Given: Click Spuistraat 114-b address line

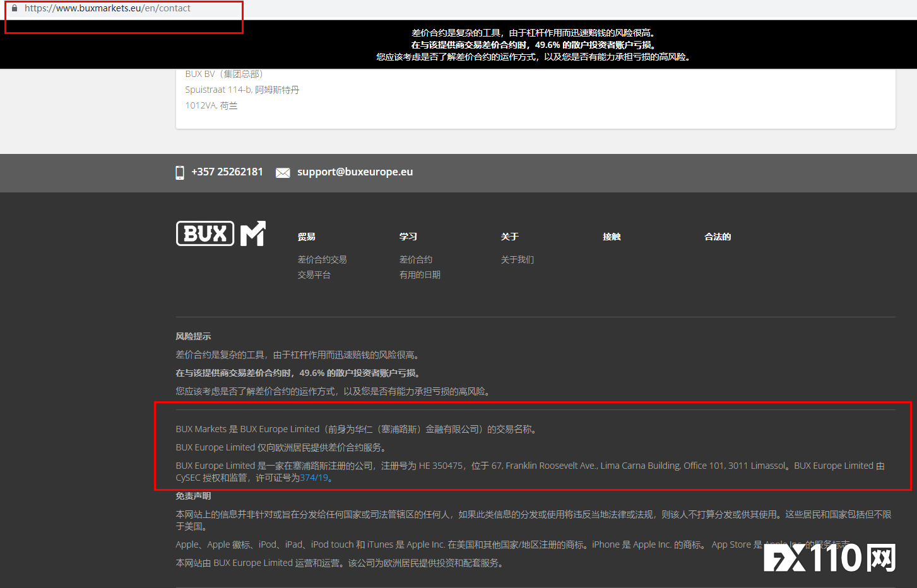Looking at the screenshot, I should [x=242, y=90].
